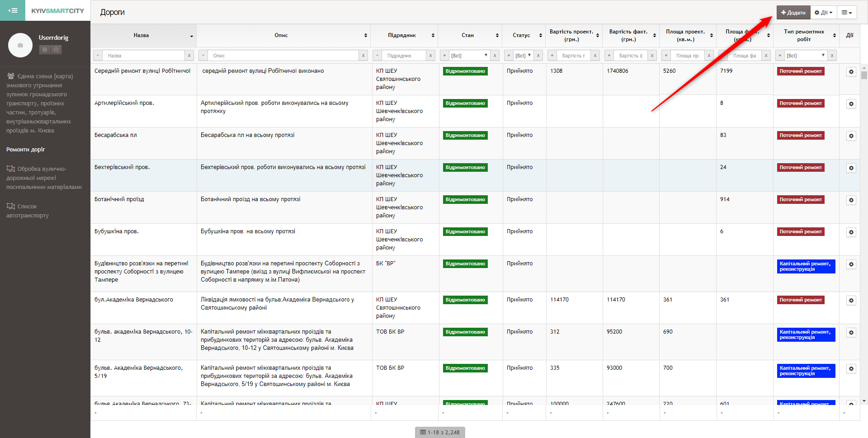The image size is (868, 438).
Task: Change the Стан filter equals operator
Action: [445, 56]
